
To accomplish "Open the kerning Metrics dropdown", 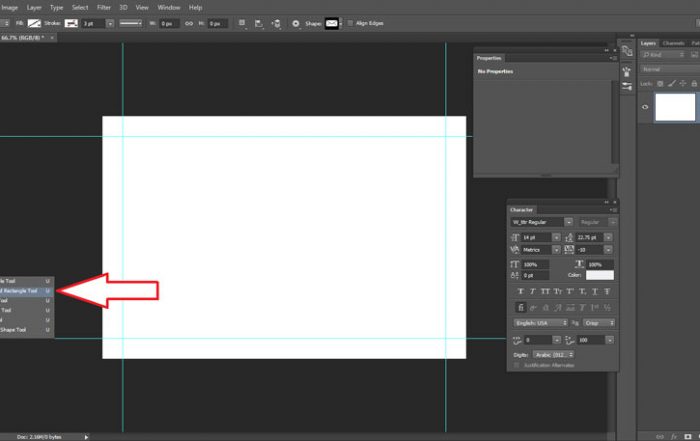I will tap(556, 250).
